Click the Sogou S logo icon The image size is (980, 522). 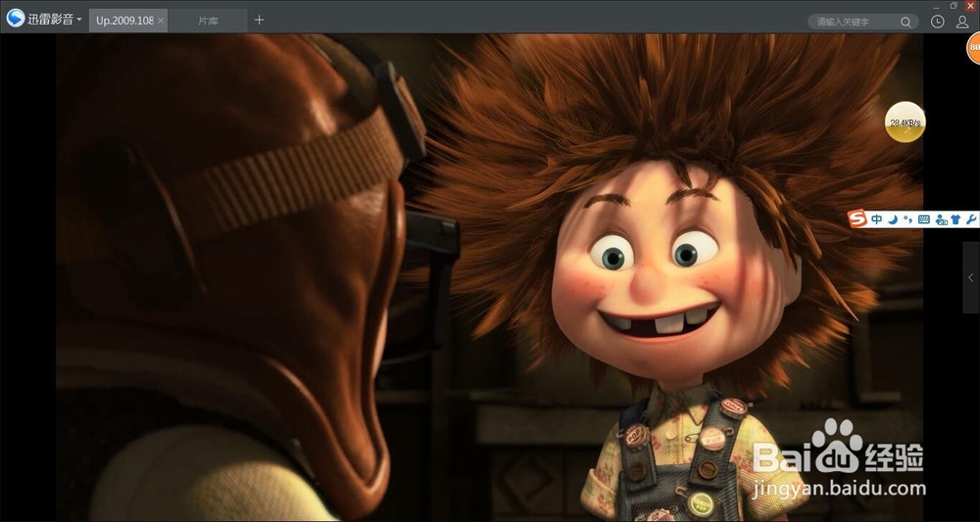tap(857, 218)
